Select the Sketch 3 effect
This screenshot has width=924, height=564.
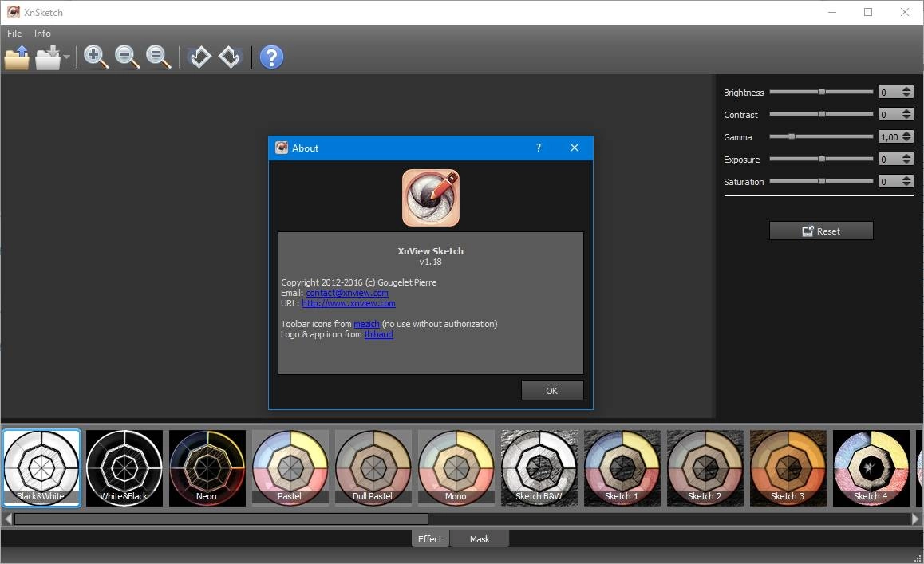coord(788,468)
